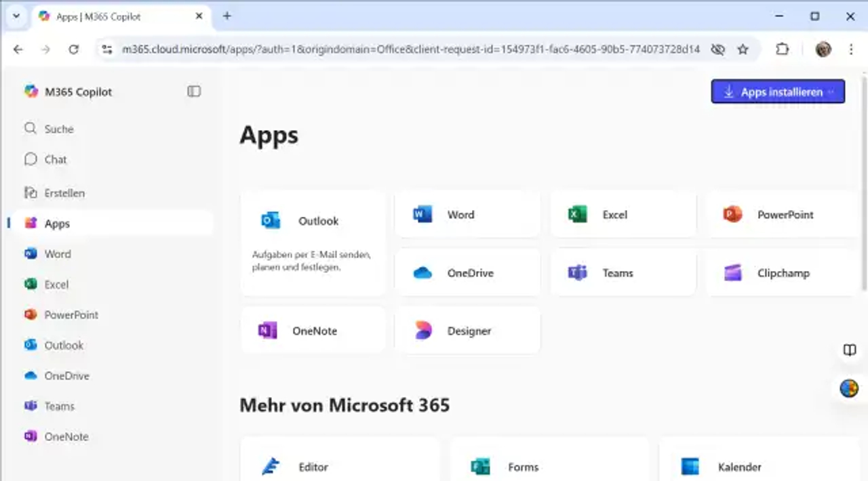Click the site information icon in address bar

point(106,49)
